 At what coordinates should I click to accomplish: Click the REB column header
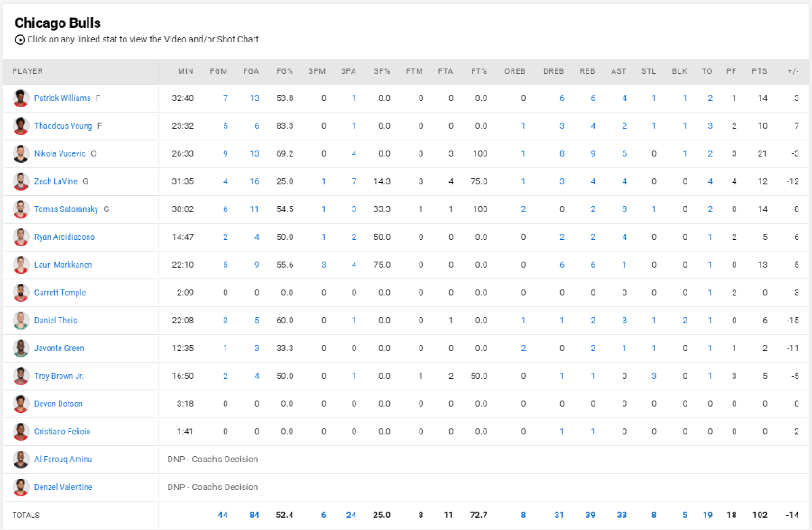point(587,71)
